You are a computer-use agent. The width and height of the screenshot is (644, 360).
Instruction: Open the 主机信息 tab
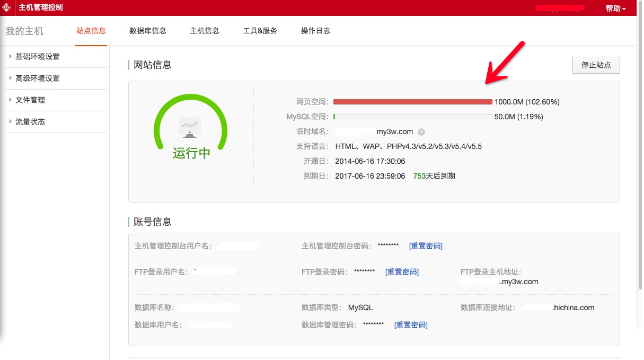(205, 31)
